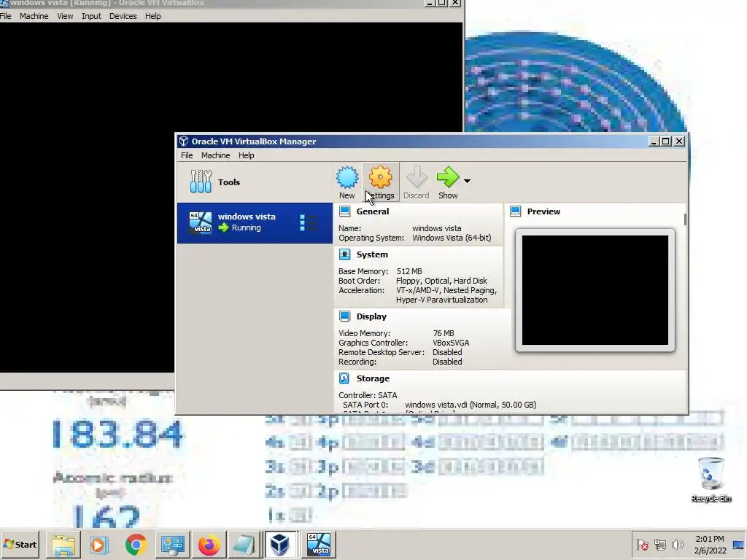Click the 'Controller: SATA' line
The width and height of the screenshot is (747, 560).
pos(368,394)
